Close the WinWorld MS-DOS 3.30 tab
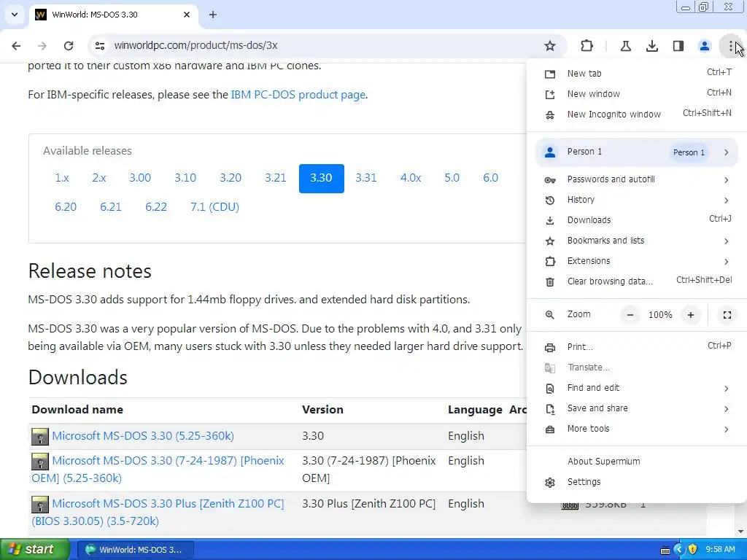 (x=187, y=15)
